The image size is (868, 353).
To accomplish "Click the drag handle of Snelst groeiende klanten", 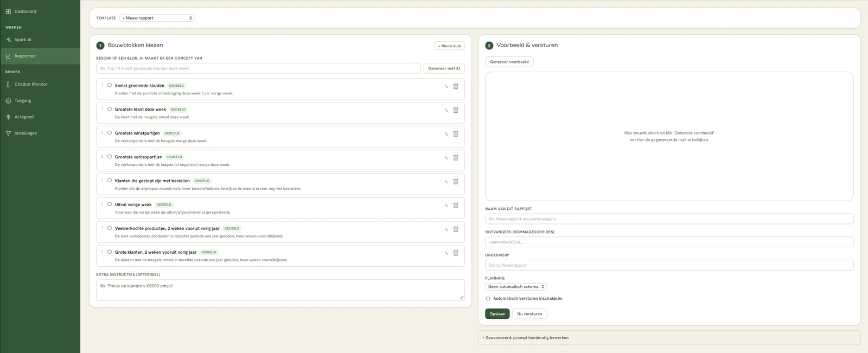I will 102,85.
